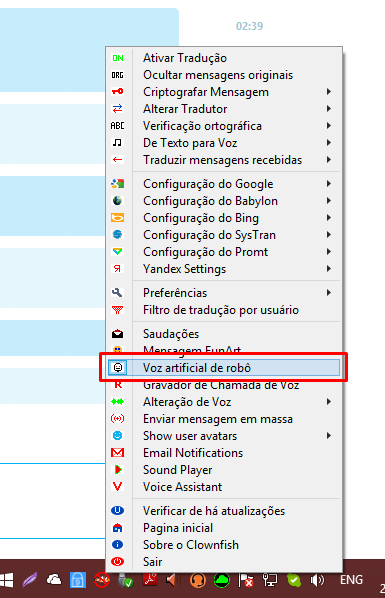Click the Preferências wrench icon
Image resolution: width=385 pixels, height=598 pixels.
tap(118, 293)
